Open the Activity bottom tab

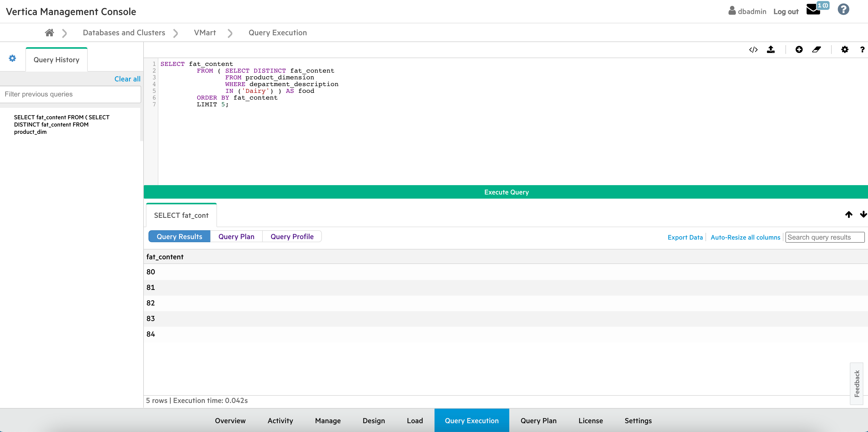[280, 421]
